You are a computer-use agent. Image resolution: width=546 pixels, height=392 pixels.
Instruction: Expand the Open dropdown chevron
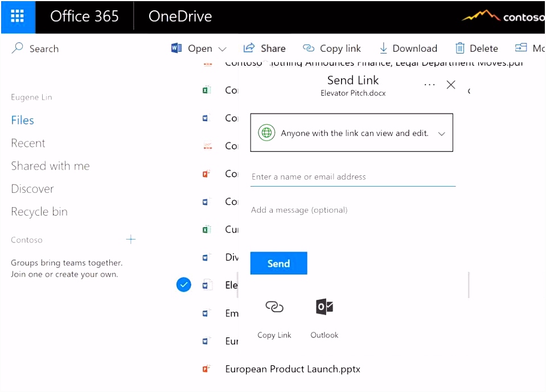click(x=222, y=49)
